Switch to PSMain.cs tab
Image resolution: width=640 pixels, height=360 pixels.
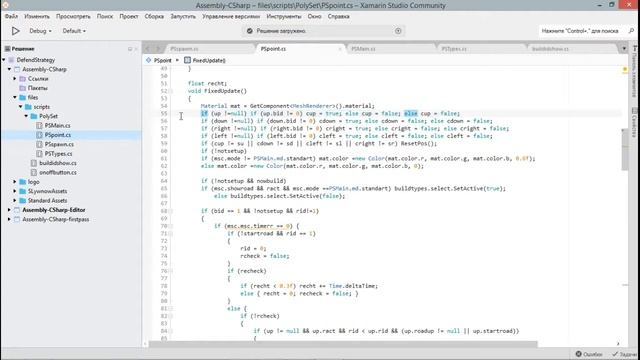363,49
